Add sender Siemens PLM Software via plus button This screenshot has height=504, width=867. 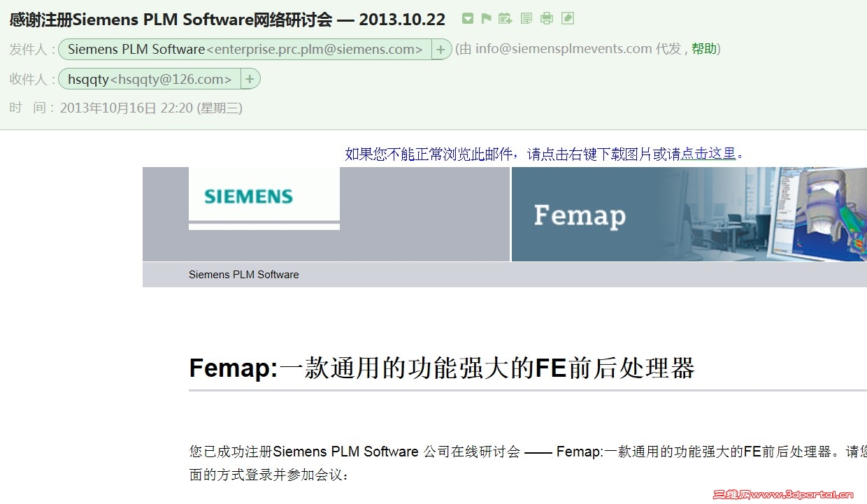(x=440, y=50)
